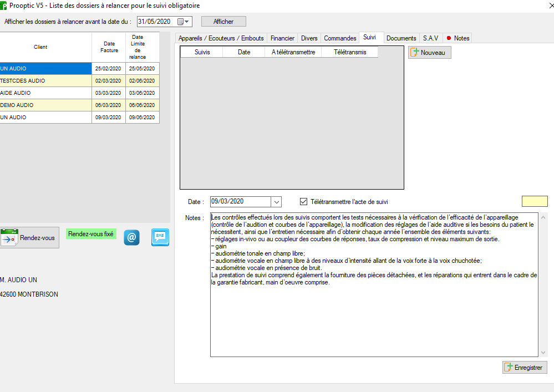
Task: Close the Prooptic window
Action: pos(551,6)
